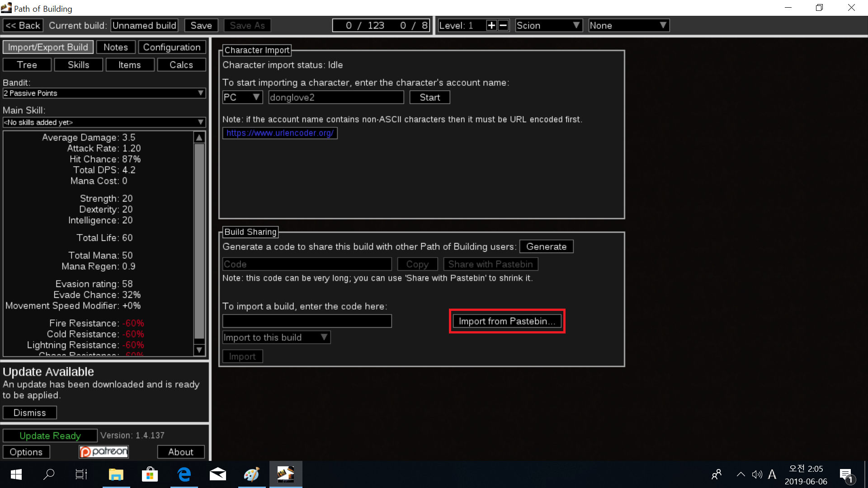Open the urlencoder.org link
The height and width of the screenshot is (488, 868).
coord(280,133)
